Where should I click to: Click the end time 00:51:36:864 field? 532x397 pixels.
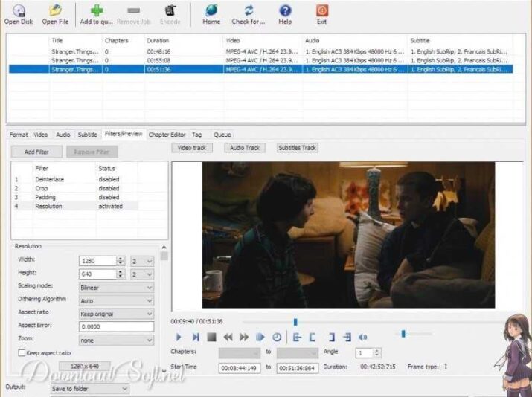click(298, 368)
